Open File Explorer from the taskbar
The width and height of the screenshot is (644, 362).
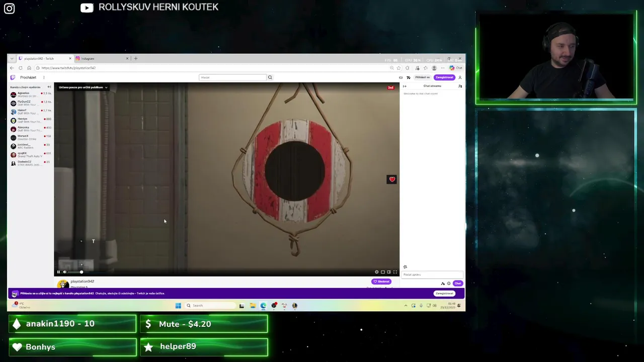(x=253, y=305)
